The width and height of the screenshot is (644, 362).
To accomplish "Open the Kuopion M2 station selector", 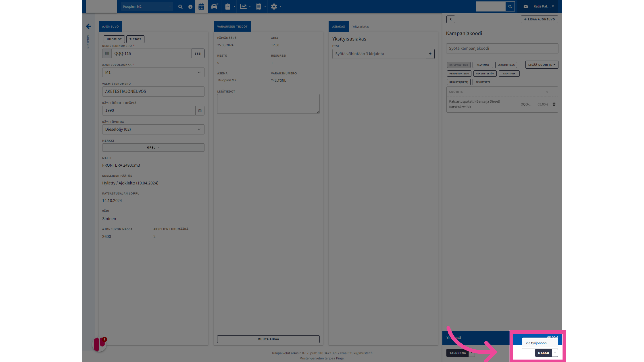I will tap(147, 6).
